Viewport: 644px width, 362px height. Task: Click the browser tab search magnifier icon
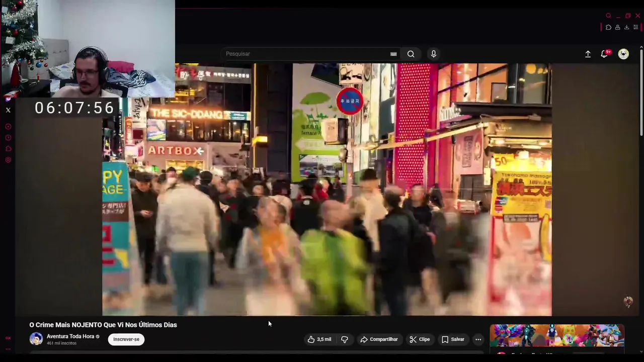[x=608, y=16]
